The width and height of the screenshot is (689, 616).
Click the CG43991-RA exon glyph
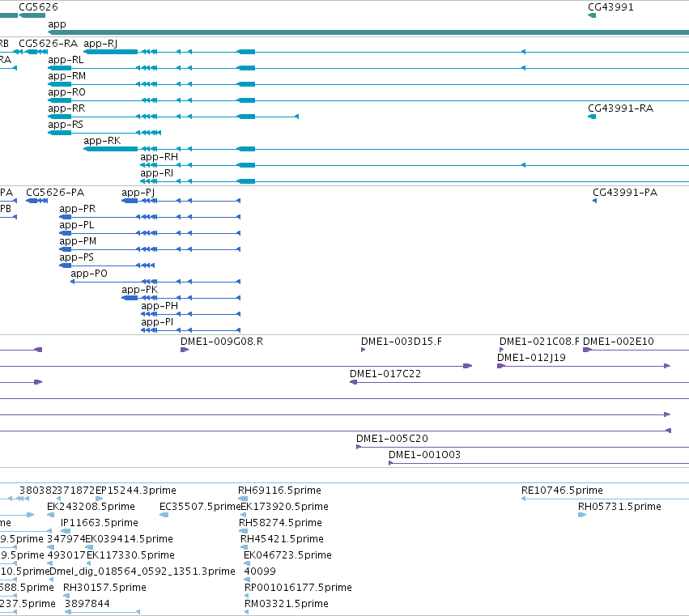point(592,117)
